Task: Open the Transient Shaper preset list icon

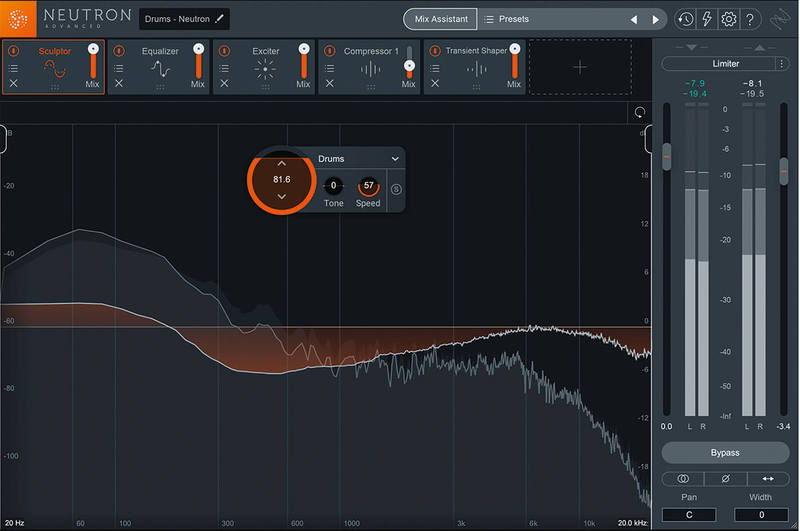Action: [x=435, y=68]
